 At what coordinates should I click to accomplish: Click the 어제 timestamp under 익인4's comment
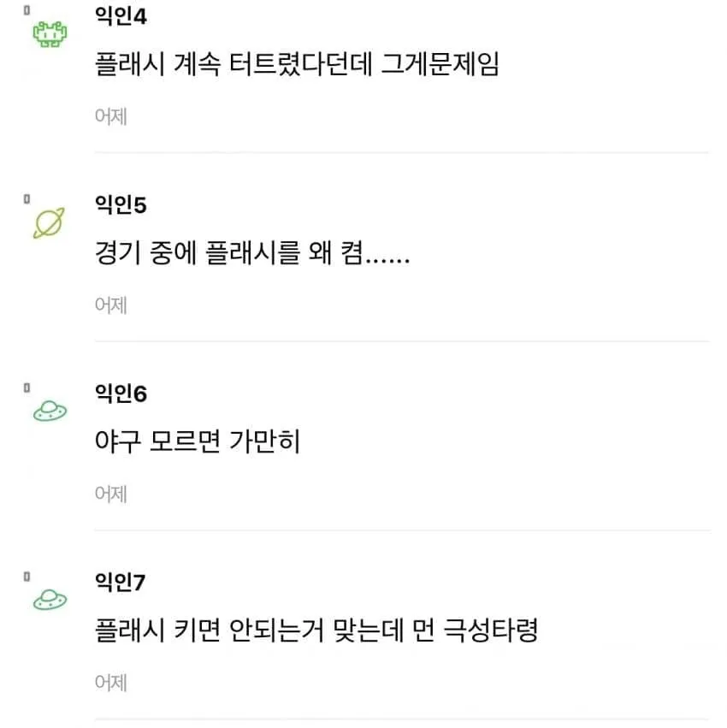[x=111, y=116]
